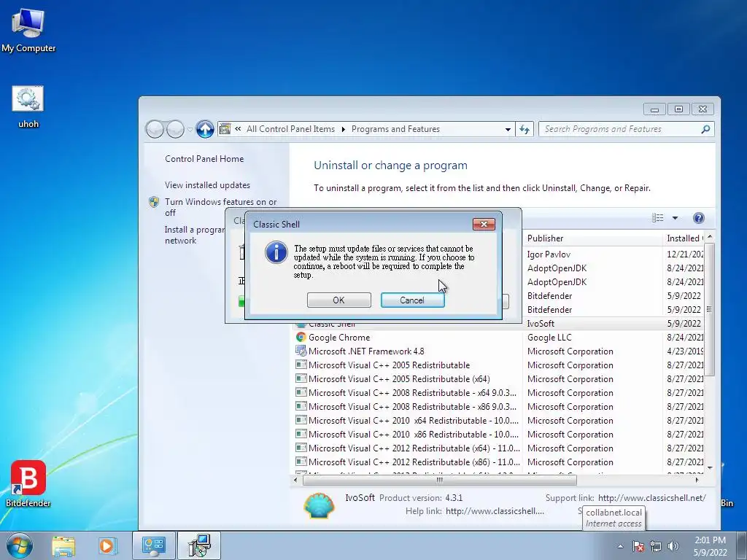
Task: Confirm the Classic Shell dialog with OK
Action: (338, 300)
